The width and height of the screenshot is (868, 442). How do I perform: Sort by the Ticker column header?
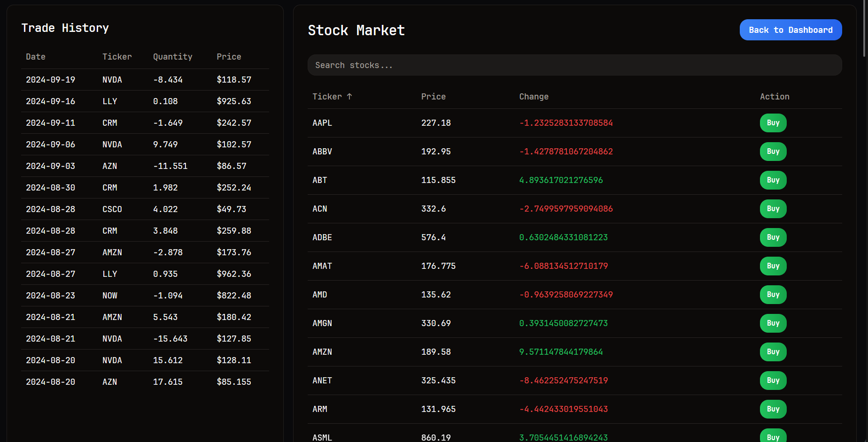point(332,97)
